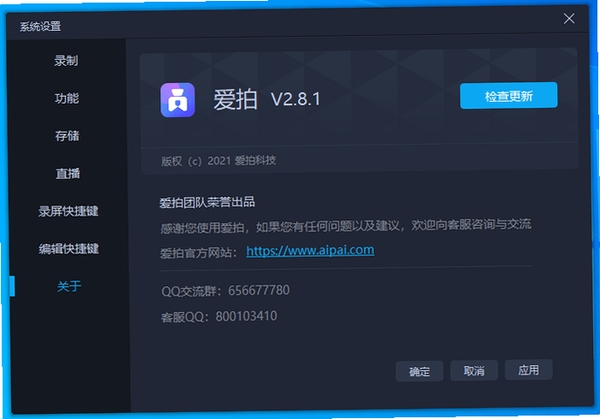This screenshot has height=419, width=600.
Task: Click the 取消 button
Action: 474,370
